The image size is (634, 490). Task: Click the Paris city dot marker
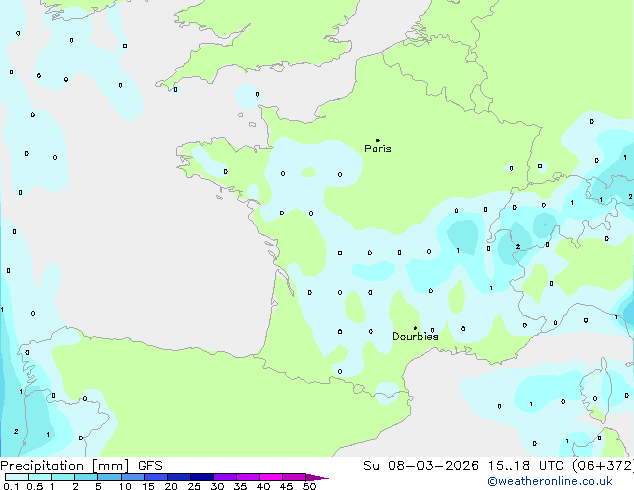[378, 140]
